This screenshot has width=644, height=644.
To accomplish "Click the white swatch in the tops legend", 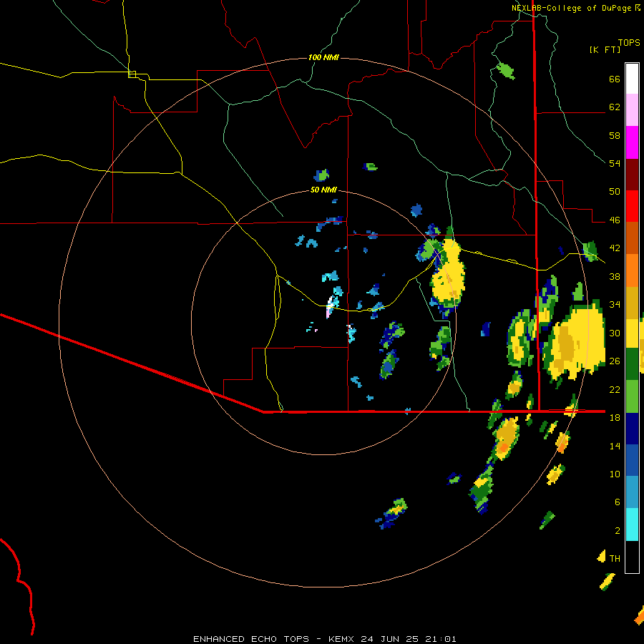I will pos(632,79).
